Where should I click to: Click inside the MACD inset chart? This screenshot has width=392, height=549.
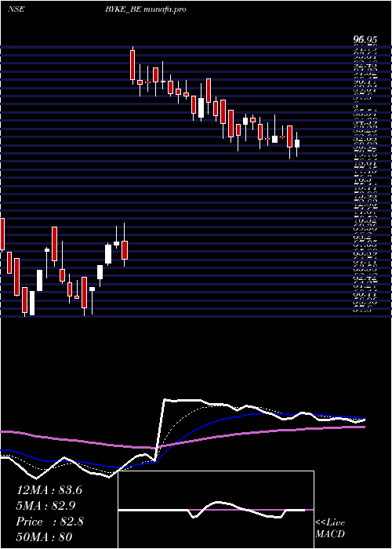[216, 510]
